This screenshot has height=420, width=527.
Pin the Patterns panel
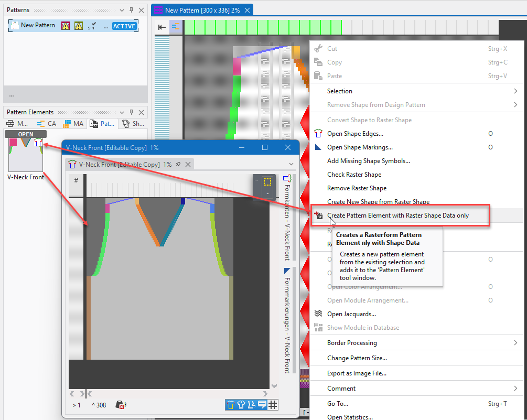point(131,10)
